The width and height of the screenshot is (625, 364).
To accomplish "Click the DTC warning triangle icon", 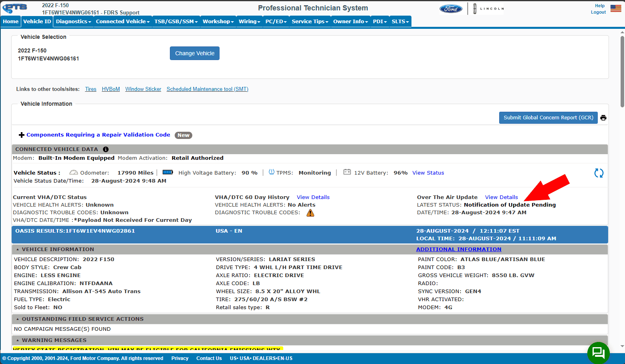I will coord(310,213).
